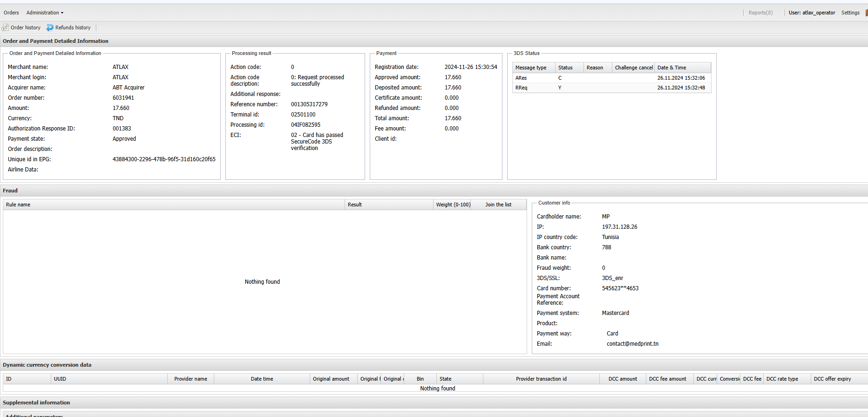Sort fraud rules by Rule name

tap(18, 205)
